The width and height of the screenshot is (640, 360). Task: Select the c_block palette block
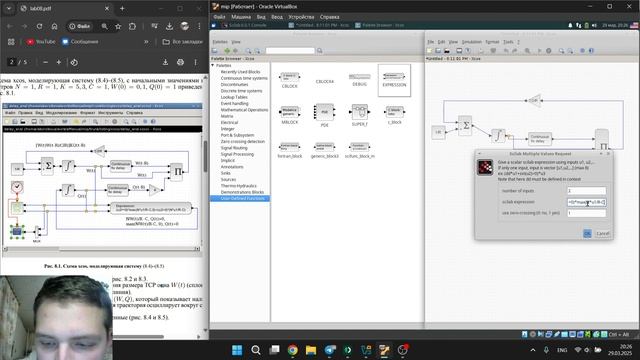(x=394, y=115)
